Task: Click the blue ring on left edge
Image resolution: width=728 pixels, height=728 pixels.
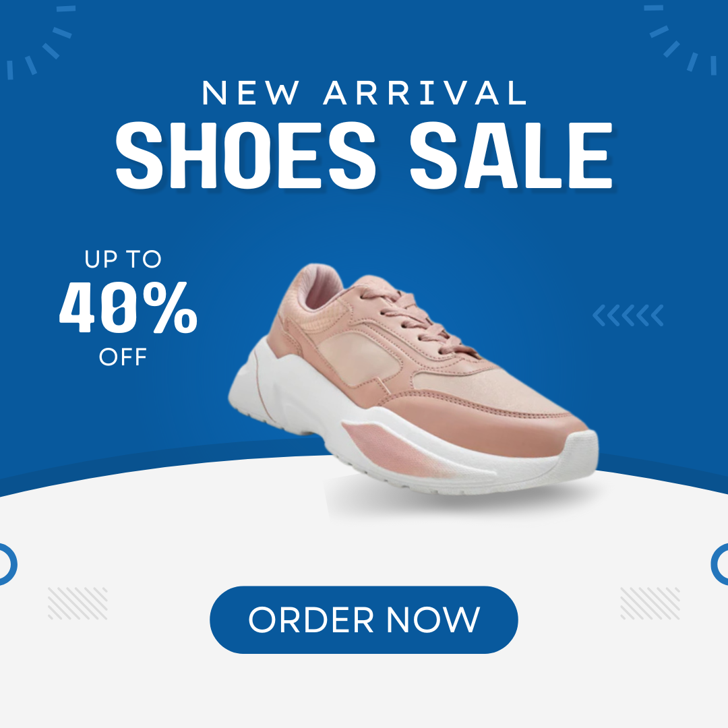Action: tap(7, 564)
